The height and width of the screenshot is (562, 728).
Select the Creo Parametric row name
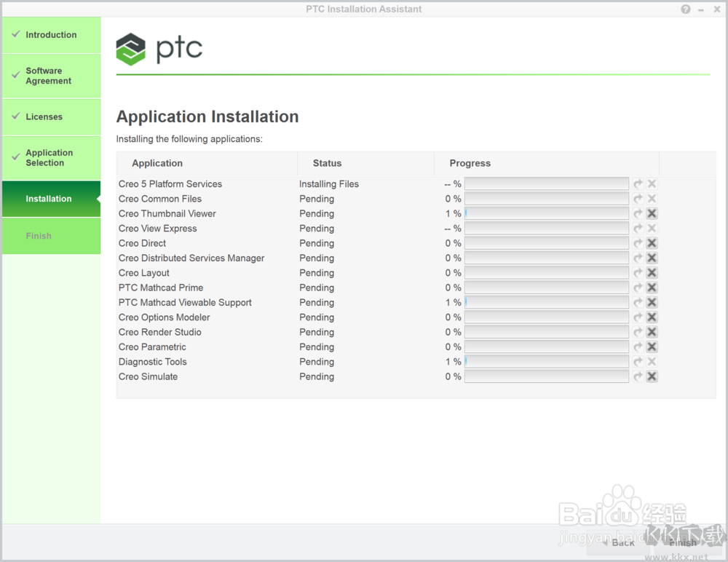152,347
